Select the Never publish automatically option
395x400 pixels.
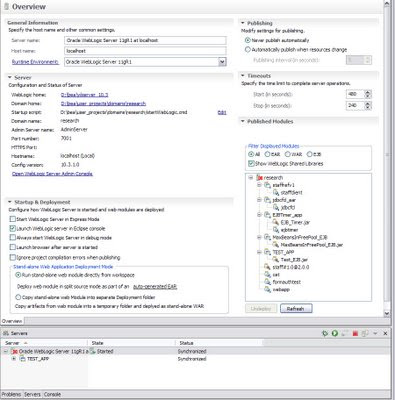point(247,40)
